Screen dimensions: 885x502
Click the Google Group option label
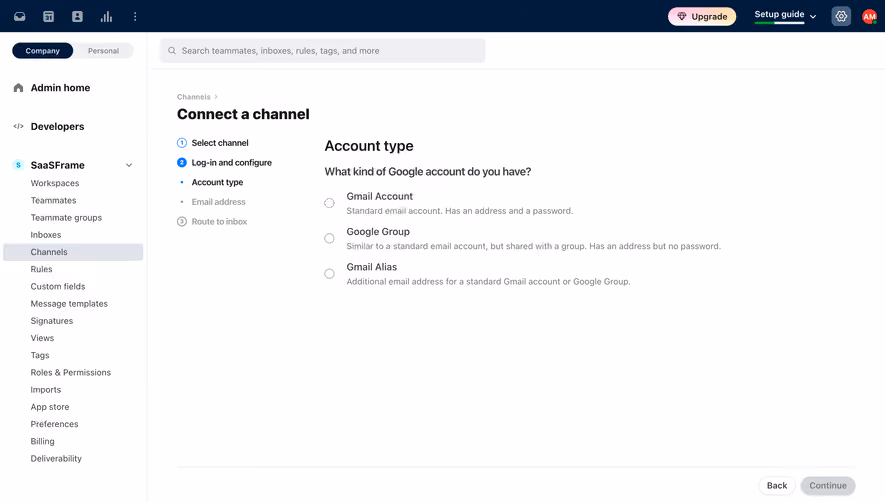[378, 232]
